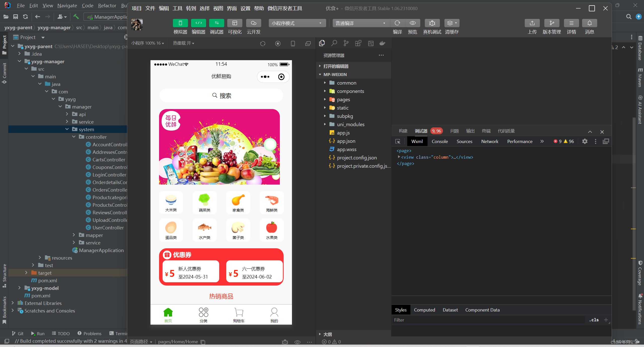Tap 购物车 in the bottom tab bar
The height and width of the screenshot is (347, 644).
point(239,315)
